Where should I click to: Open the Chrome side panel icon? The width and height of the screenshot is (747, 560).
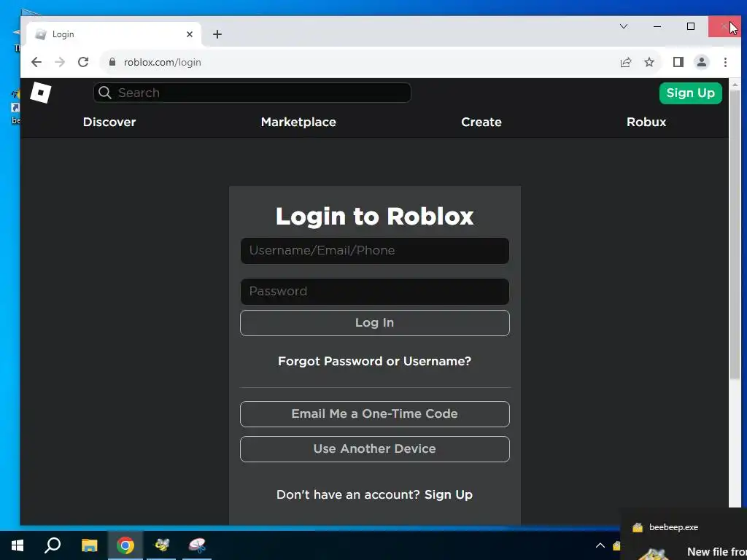[678, 63]
